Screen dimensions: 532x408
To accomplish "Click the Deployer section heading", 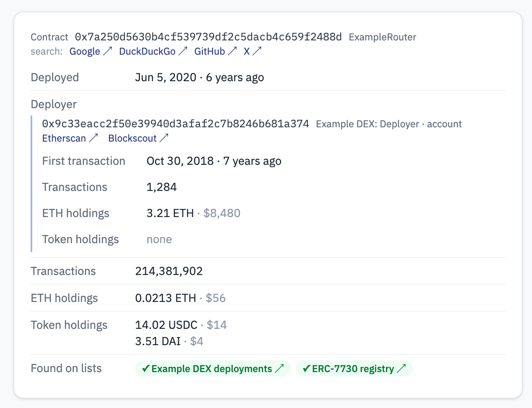I will click(x=53, y=104).
